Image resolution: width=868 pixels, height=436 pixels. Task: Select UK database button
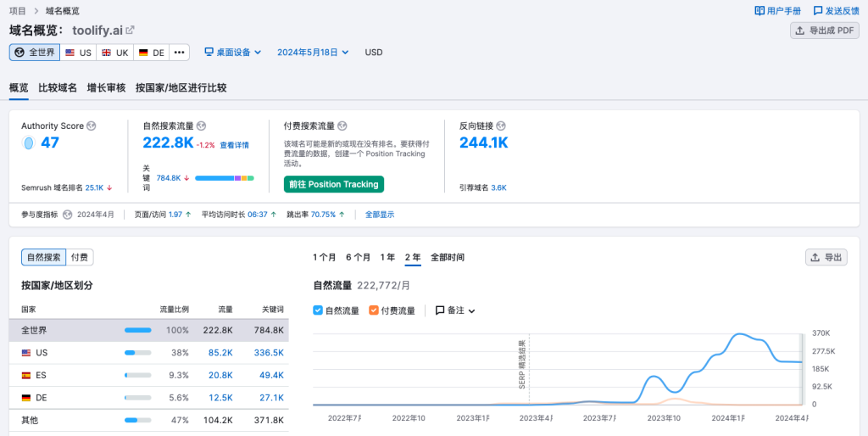pos(114,52)
